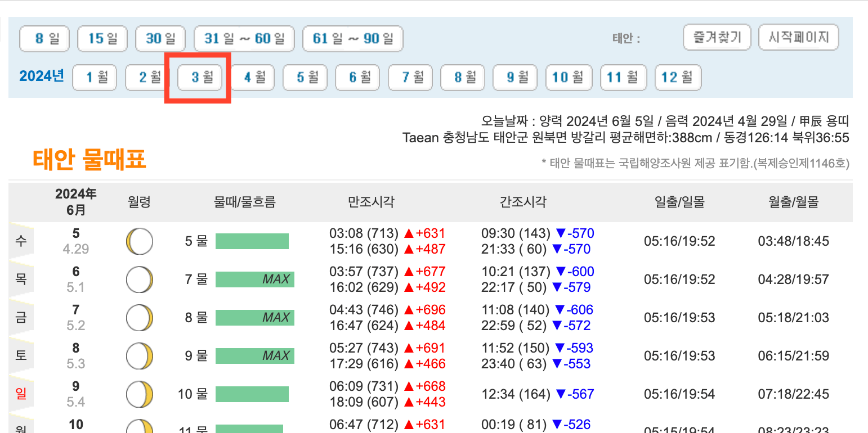The width and height of the screenshot is (868, 433).
Task: Click the 태안 : location label
Action: (x=626, y=39)
